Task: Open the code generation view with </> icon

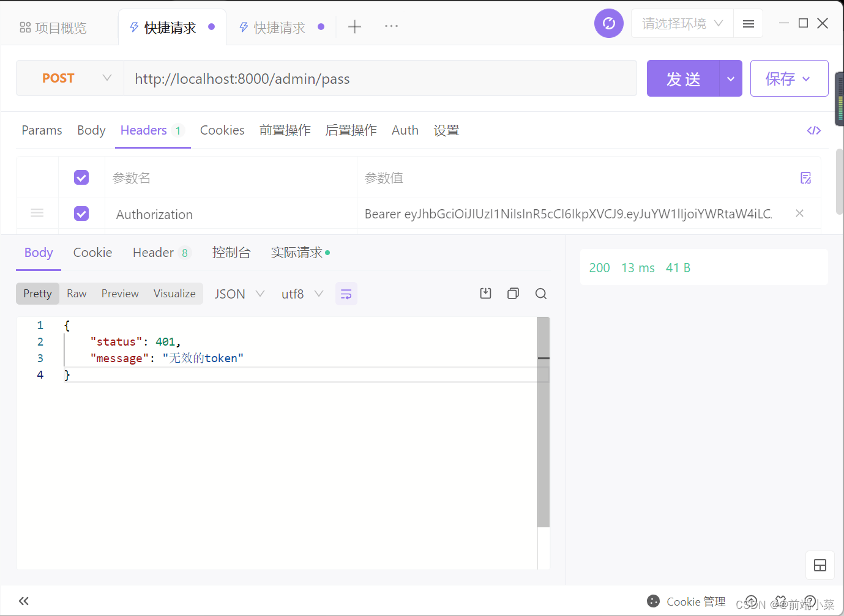Action: pos(813,130)
